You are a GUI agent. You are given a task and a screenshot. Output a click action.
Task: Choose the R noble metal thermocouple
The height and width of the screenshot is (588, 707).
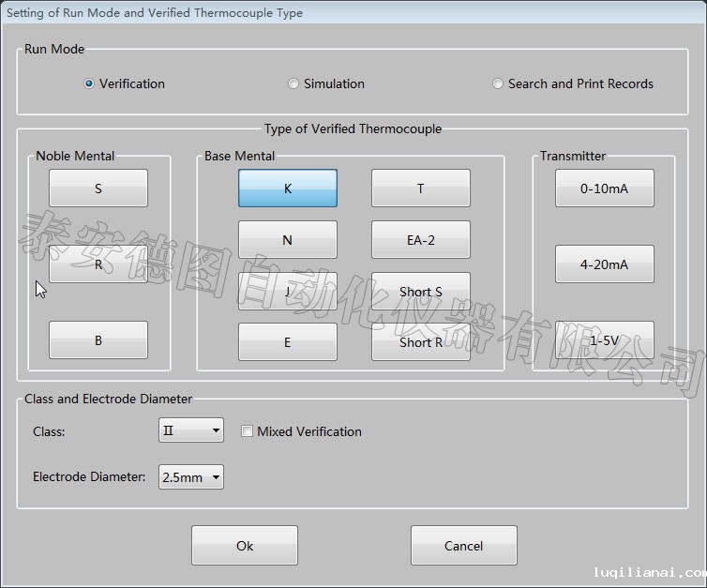pyautogui.click(x=98, y=264)
